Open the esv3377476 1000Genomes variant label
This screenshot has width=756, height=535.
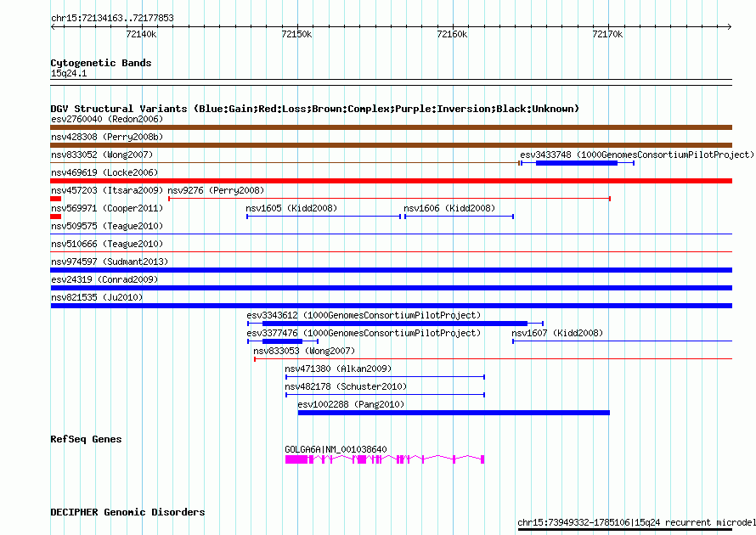pyautogui.click(x=364, y=333)
